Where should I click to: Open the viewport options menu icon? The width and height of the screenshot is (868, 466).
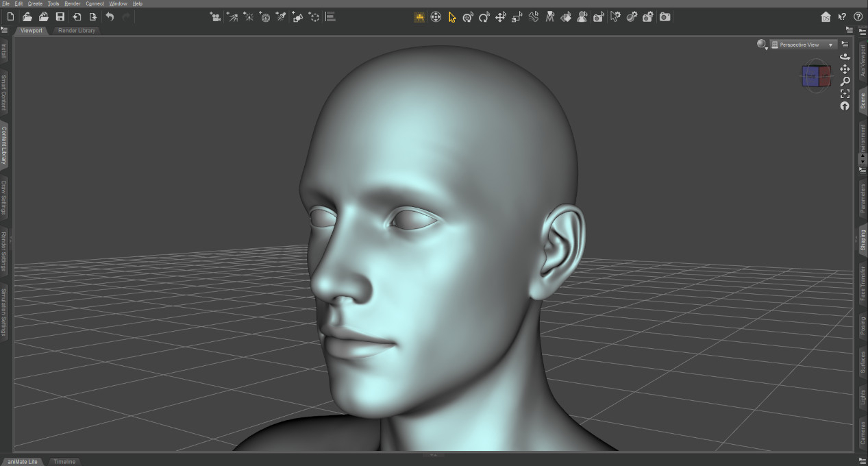845,44
